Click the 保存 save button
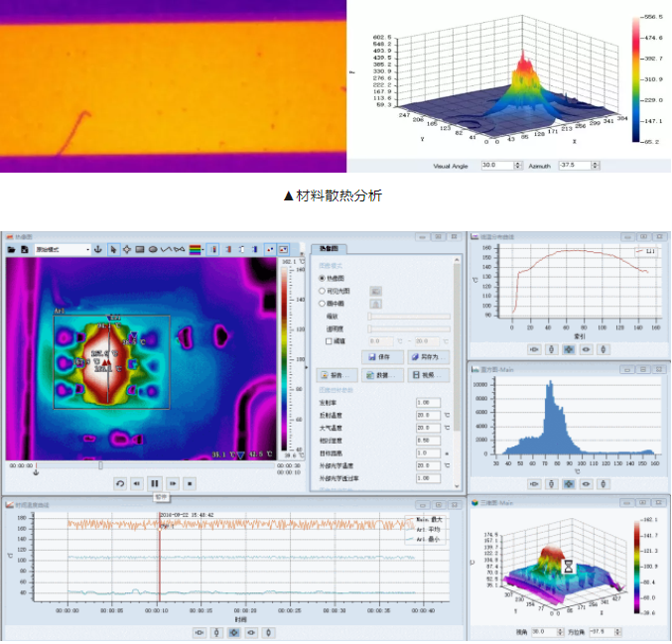 coord(385,356)
